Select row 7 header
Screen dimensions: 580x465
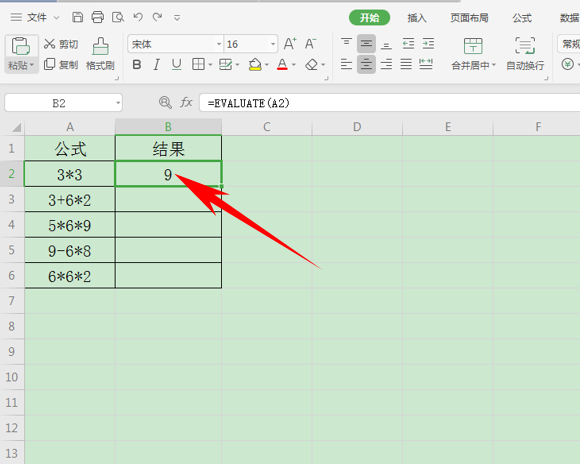coord(12,301)
